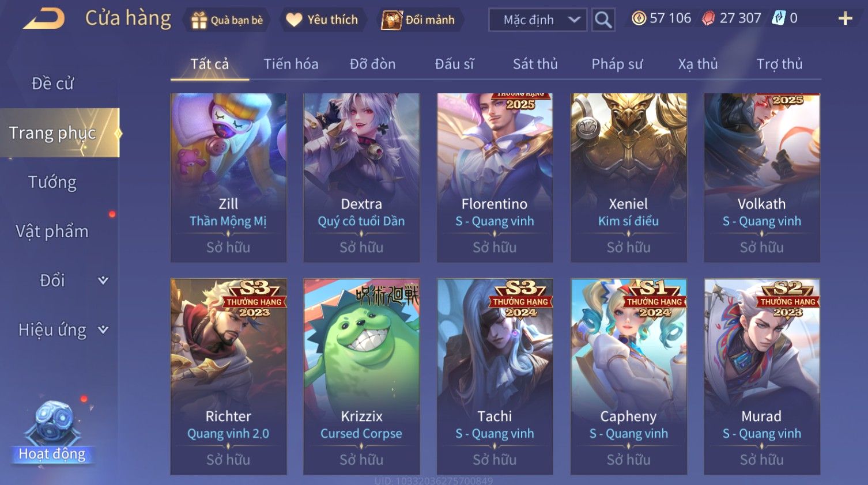Screen dimensions: 868x485
Task: Click the blue voucher currency icon
Action: 779,18
